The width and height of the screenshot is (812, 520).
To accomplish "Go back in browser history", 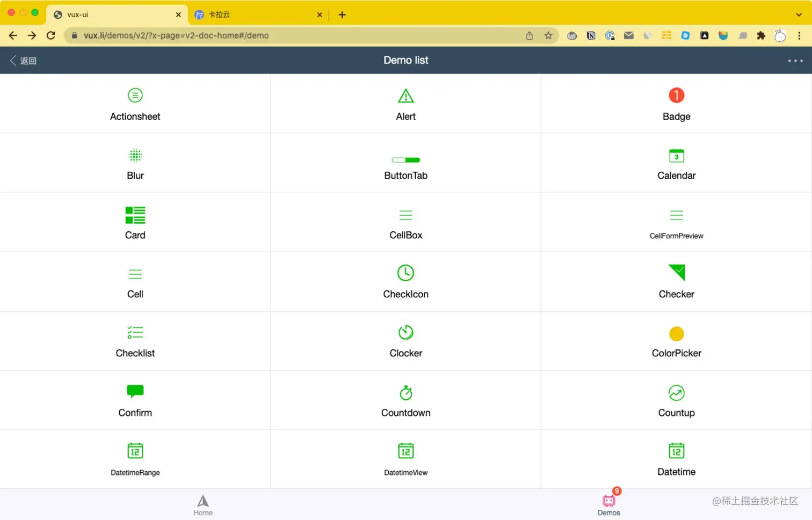I will [13, 35].
